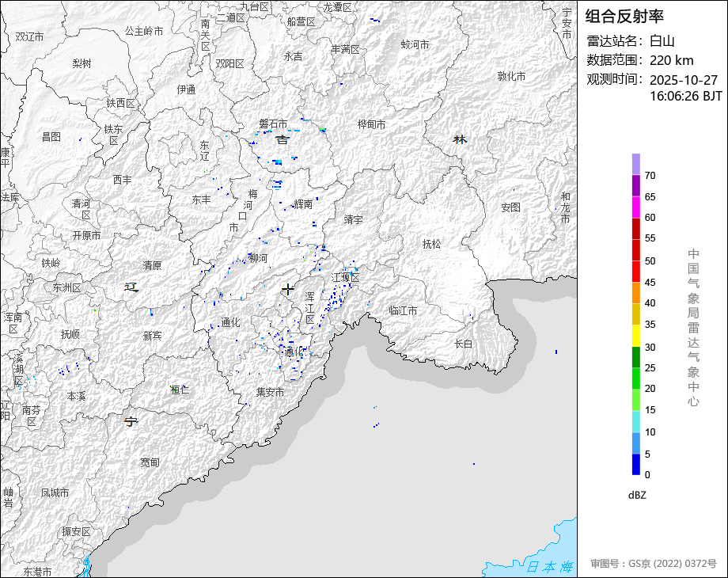Select the 抚松 county label
This screenshot has width=728, height=578.
coord(431,244)
